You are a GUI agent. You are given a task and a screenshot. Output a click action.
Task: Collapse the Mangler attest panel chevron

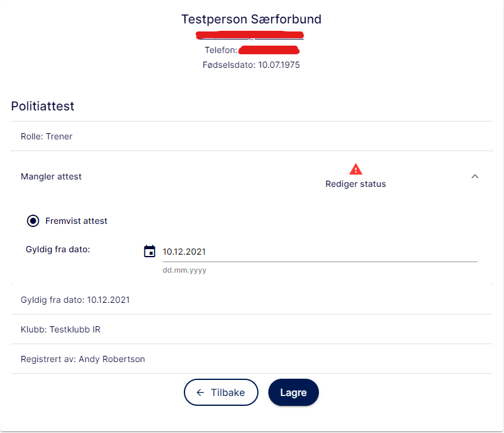(x=475, y=176)
